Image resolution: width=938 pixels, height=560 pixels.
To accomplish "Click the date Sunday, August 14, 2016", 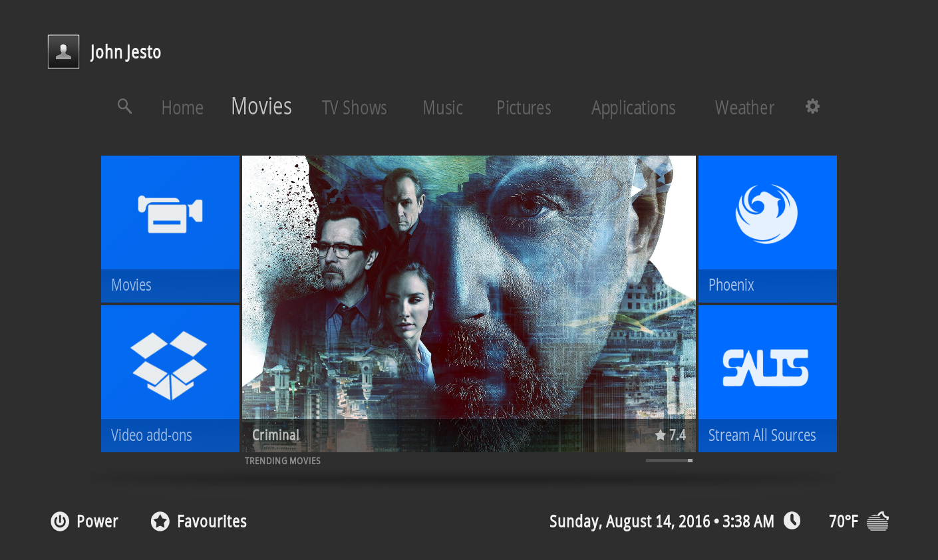I will click(x=629, y=521).
